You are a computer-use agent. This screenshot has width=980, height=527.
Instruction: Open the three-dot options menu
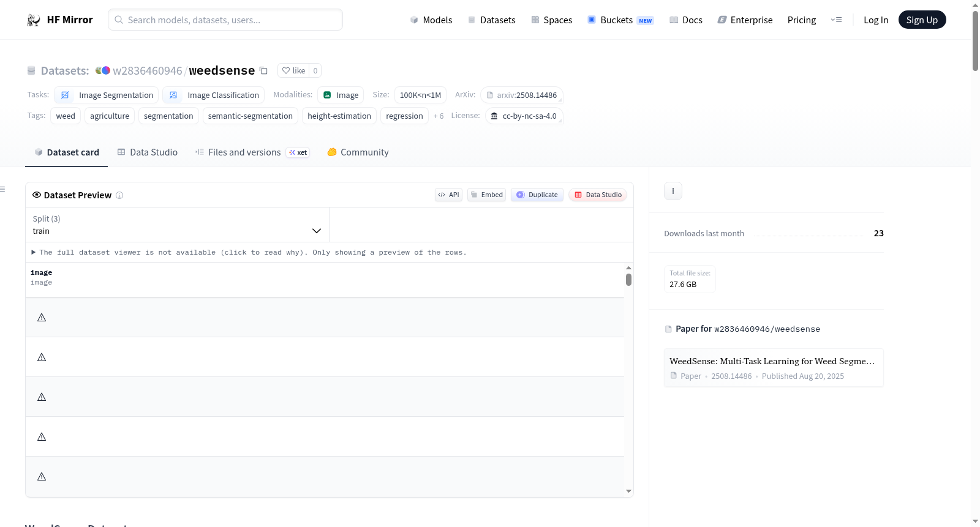coord(673,191)
